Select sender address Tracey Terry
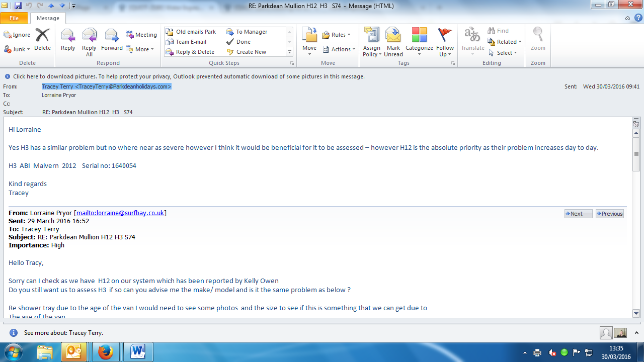The height and width of the screenshot is (362, 644). coord(107,86)
